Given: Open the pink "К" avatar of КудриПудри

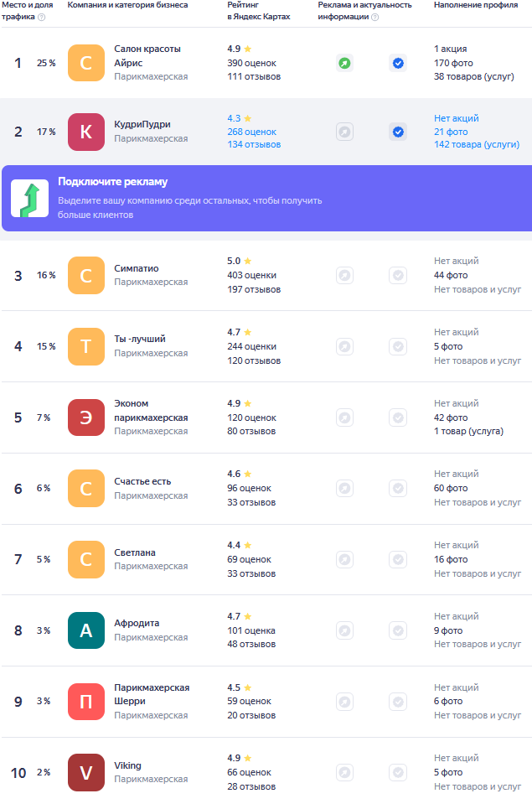Looking at the screenshot, I should point(86,132).
